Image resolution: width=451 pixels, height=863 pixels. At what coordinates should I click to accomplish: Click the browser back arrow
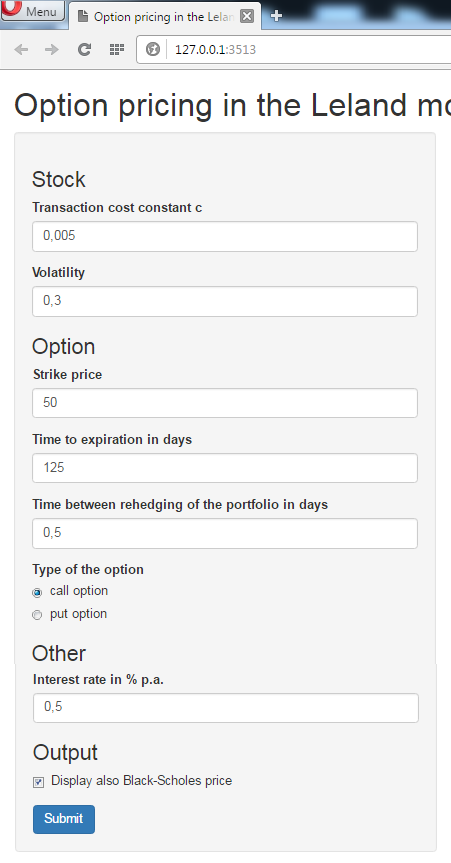21,50
